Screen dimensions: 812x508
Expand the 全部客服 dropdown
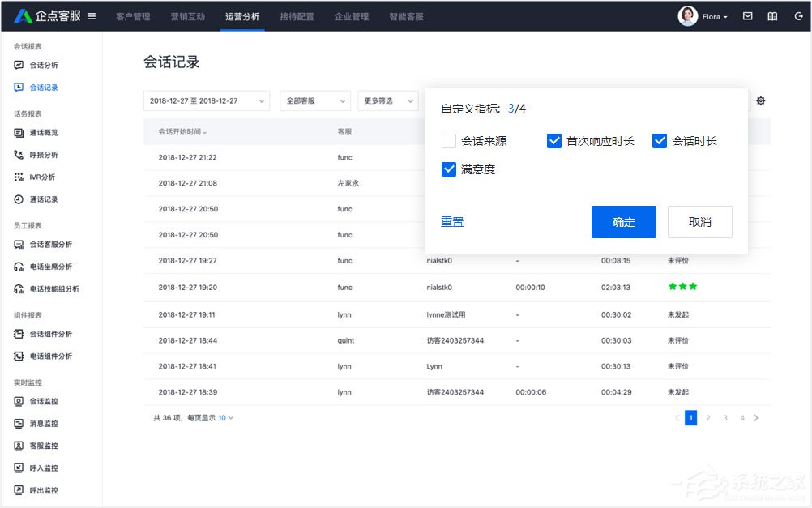[x=314, y=100]
